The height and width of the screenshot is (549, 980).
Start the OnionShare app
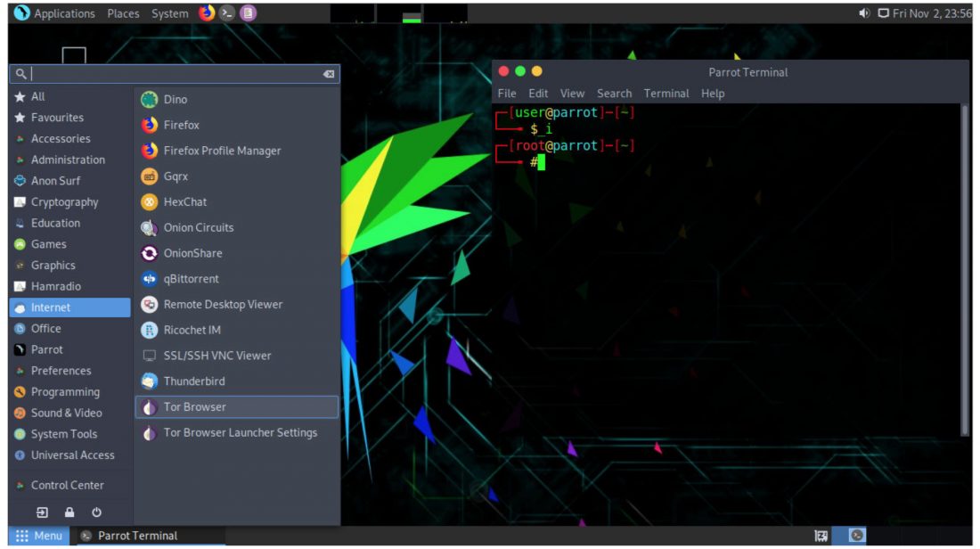[192, 253]
